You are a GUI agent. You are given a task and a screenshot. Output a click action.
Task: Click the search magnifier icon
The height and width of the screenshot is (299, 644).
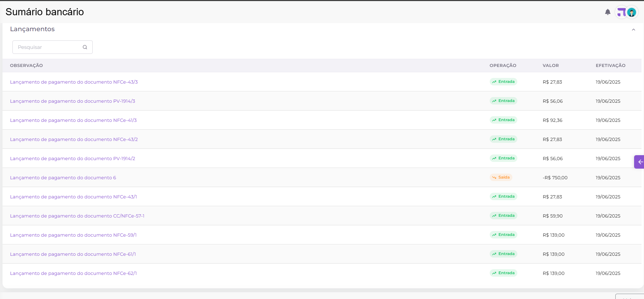(x=85, y=47)
